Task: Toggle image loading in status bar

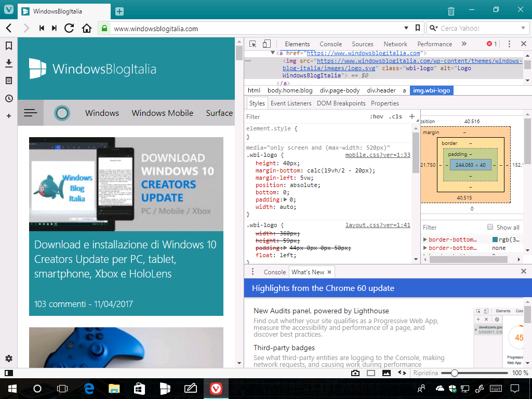Action: click(x=387, y=373)
